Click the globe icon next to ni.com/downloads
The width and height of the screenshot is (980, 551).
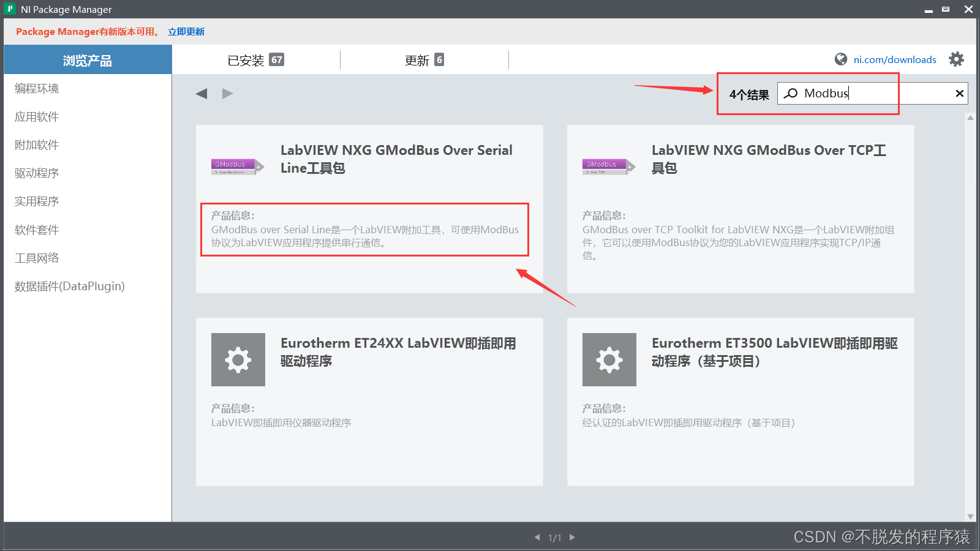click(x=840, y=59)
